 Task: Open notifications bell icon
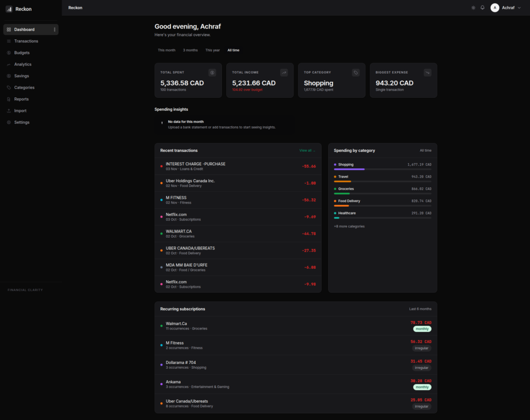click(x=483, y=7)
